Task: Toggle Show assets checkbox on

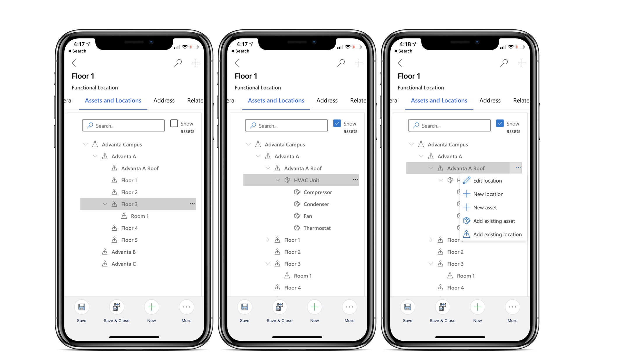Action: (x=174, y=123)
